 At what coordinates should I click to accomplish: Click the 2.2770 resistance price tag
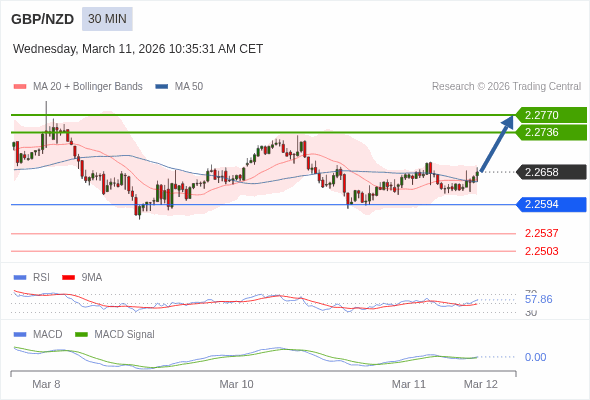(x=551, y=115)
